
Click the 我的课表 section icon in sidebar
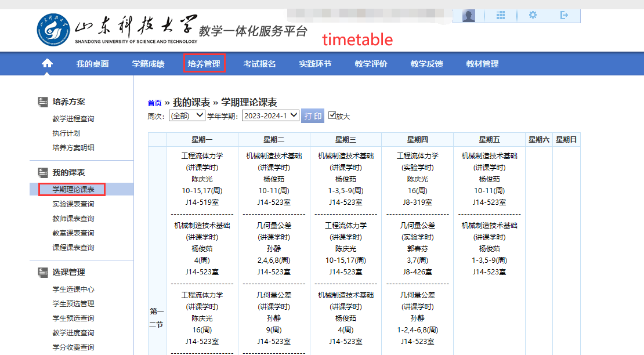pos(42,173)
